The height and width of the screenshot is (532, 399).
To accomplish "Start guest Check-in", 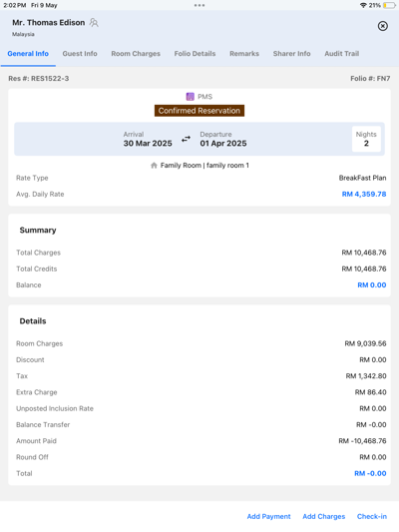I will (x=372, y=516).
